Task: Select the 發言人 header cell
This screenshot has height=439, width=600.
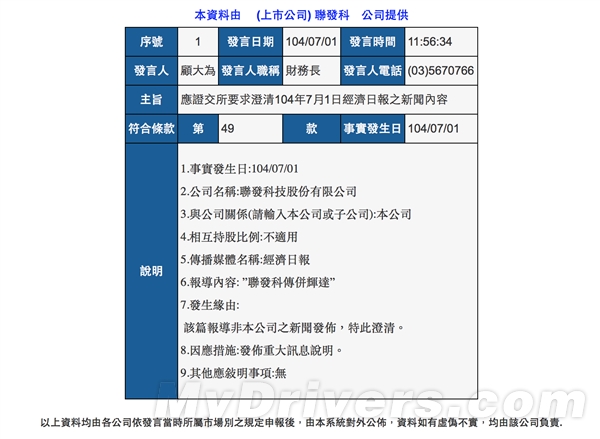Action: tap(152, 71)
